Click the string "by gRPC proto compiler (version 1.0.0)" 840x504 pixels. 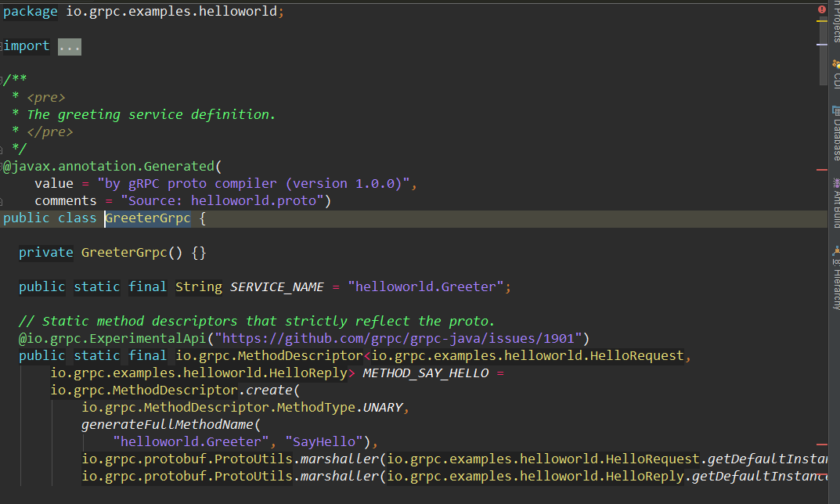coord(254,184)
